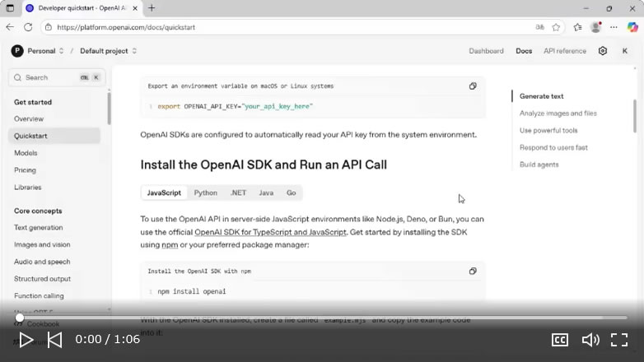
Task: Open browser settings and more menu
Action: click(614, 27)
